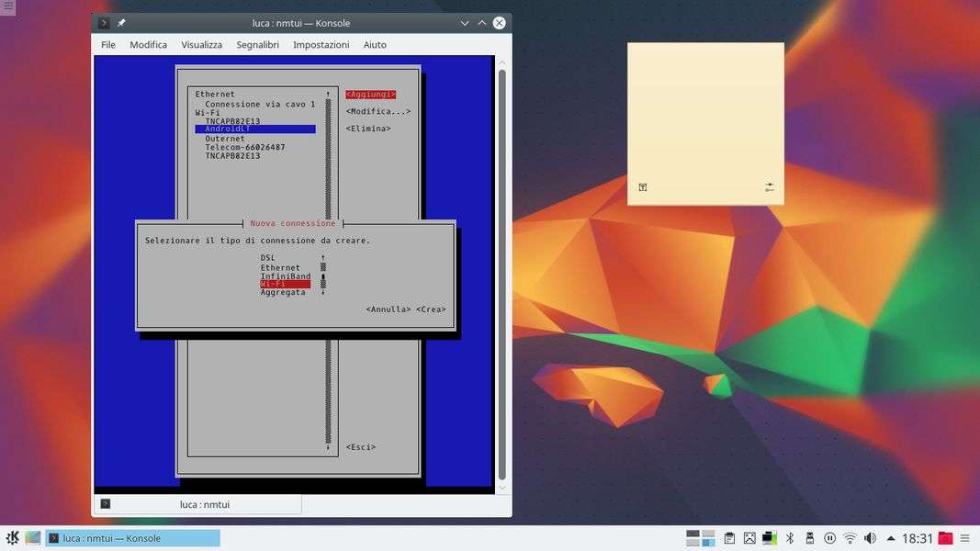
Task: Select Ethernet connection type in list
Action: click(x=280, y=267)
